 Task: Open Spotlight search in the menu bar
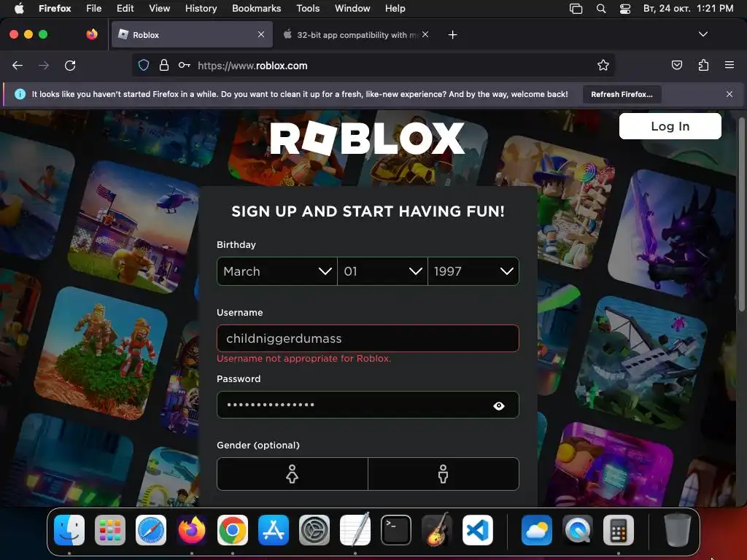pos(601,9)
